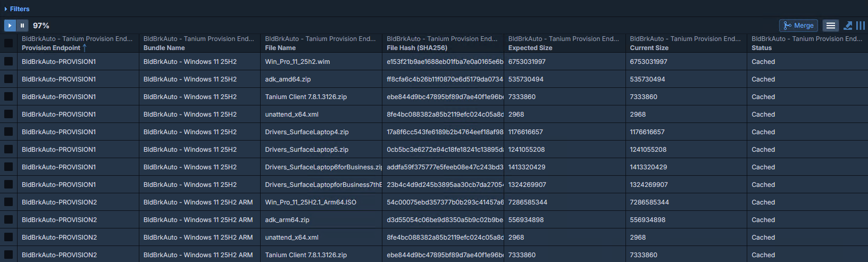Click hash starting 54c00075ebd357377b0b
Screen dimensions: 868x262
coord(445,202)
